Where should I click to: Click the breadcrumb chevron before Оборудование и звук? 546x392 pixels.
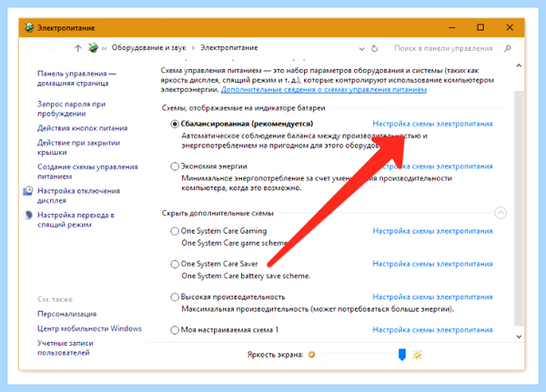click(x=104, y=48)
